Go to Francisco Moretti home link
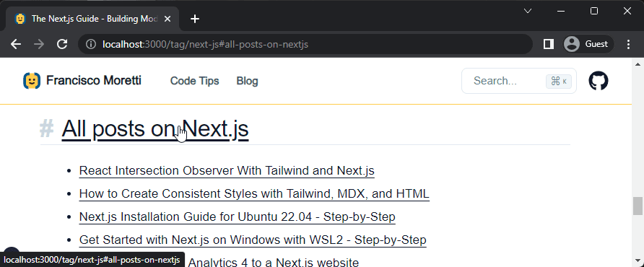The height and width of the screenshot is (267, 644). pos(82,81)
